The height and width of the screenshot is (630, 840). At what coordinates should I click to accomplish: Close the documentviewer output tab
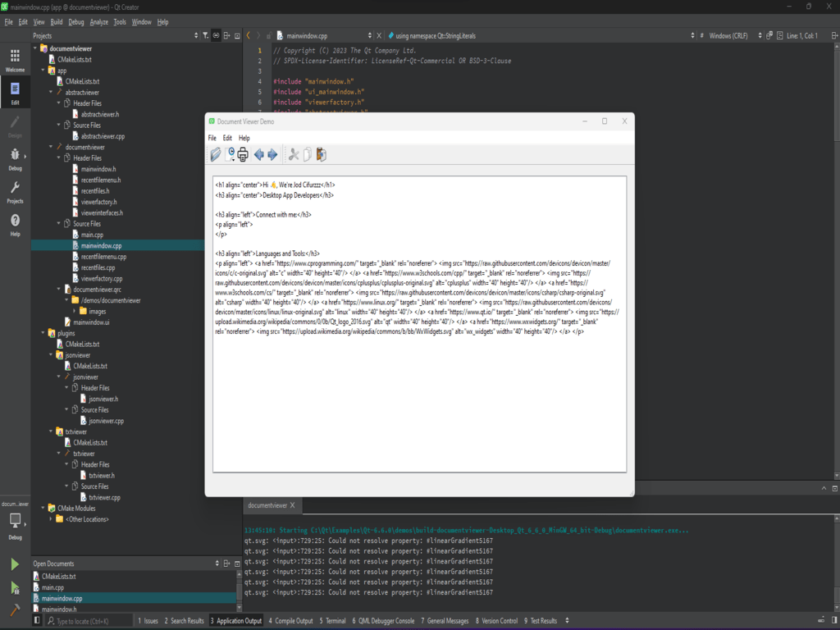tap(293, 504)
